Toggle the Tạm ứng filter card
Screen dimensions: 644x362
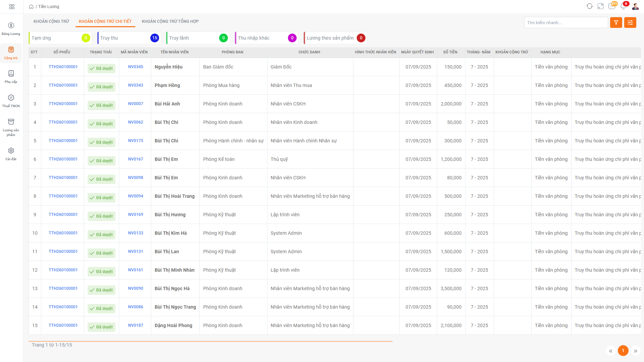(60, 38)
